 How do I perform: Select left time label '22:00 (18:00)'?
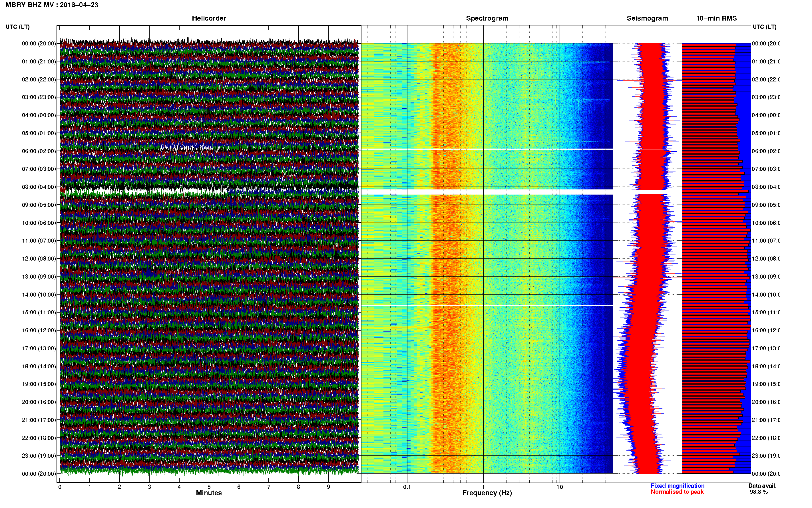(x=39, y=438)
